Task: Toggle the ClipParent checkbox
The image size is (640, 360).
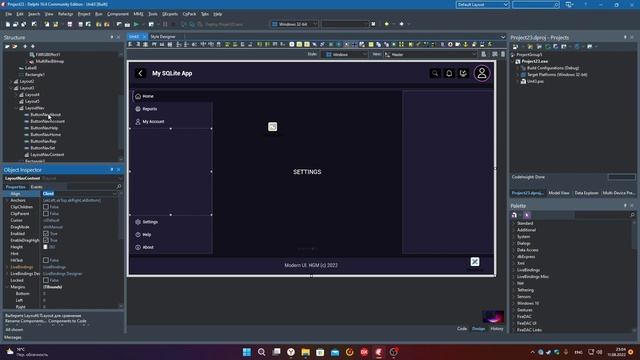Action: [46, 213]
